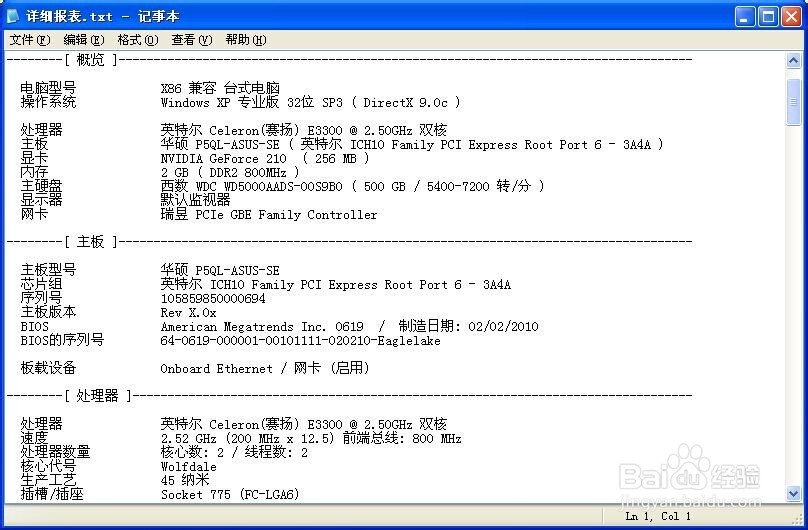Click the scrollbar up arrow
808x530 pixels.
tap(794, 61)
